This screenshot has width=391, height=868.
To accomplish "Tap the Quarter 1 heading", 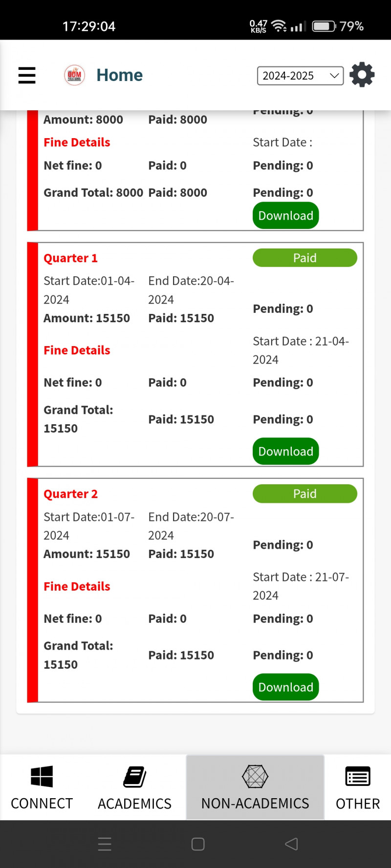I will tap(70, 258).
